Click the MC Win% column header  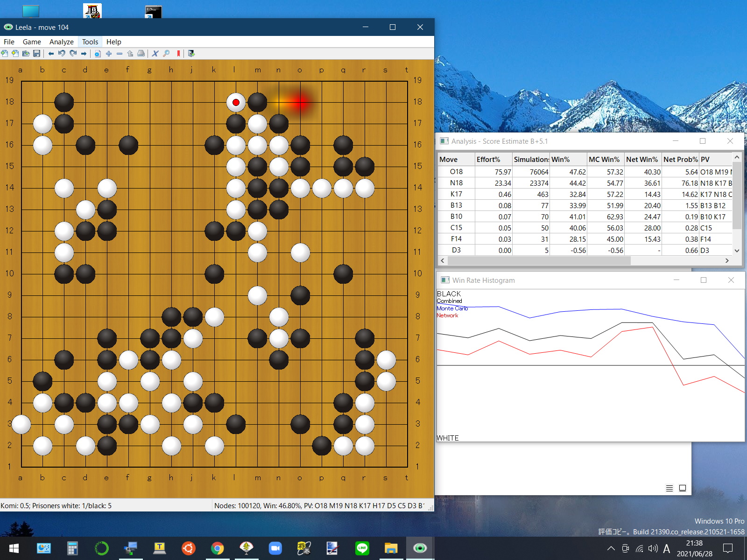[605, 160]
